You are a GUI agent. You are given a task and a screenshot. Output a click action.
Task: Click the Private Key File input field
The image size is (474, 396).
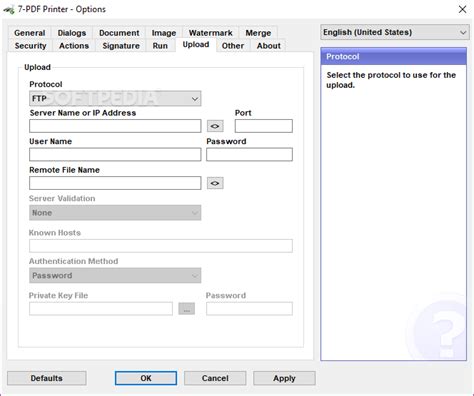click(x=101, y=309)
